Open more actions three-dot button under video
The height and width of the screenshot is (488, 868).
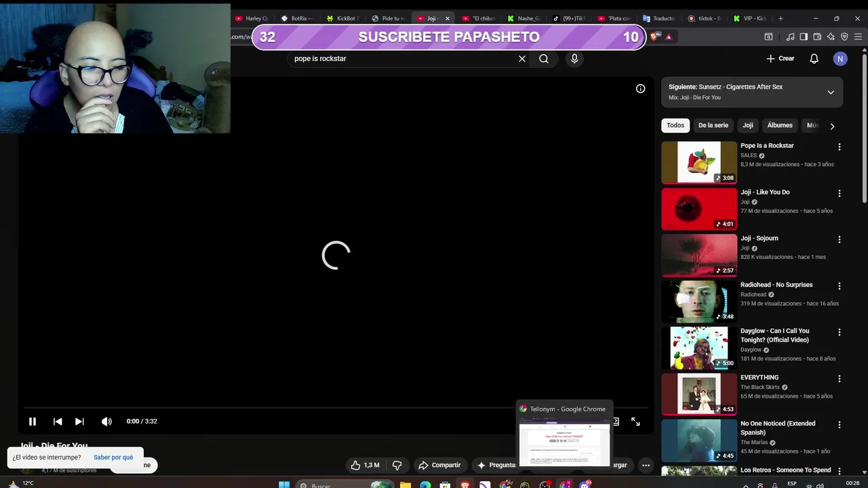point(646,466)
